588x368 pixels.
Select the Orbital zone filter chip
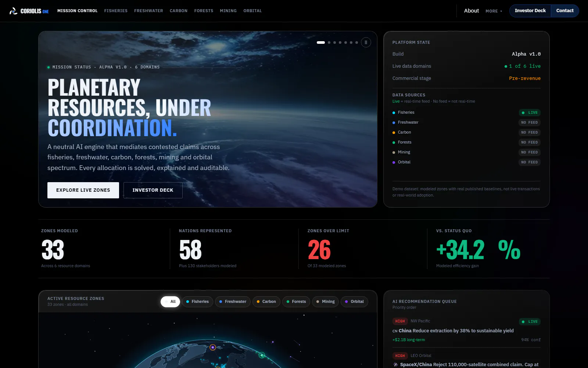click(354, 302)
